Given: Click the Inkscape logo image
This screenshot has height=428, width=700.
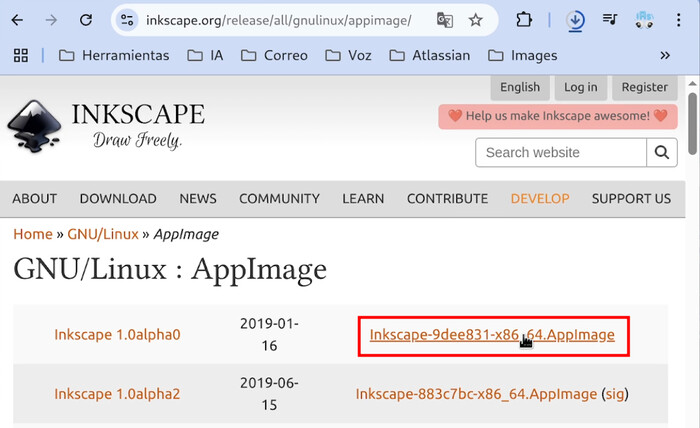Looking at the screenshot, I should [34, 126].
